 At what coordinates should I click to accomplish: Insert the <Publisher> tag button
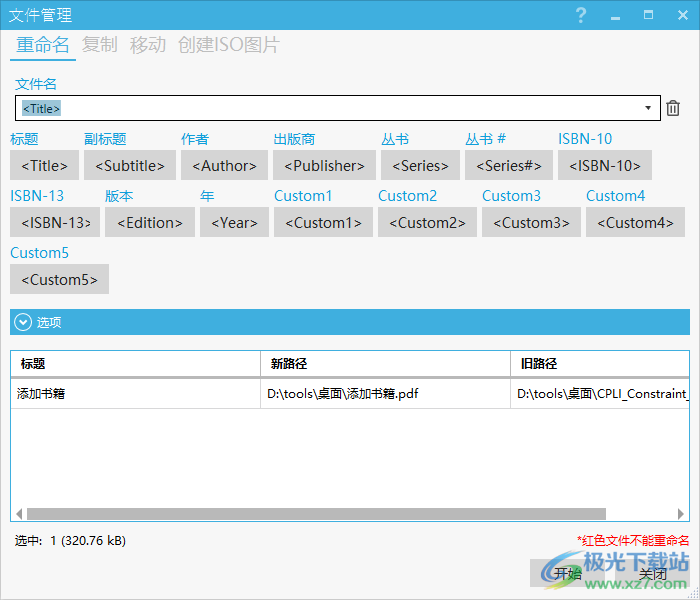324,165
